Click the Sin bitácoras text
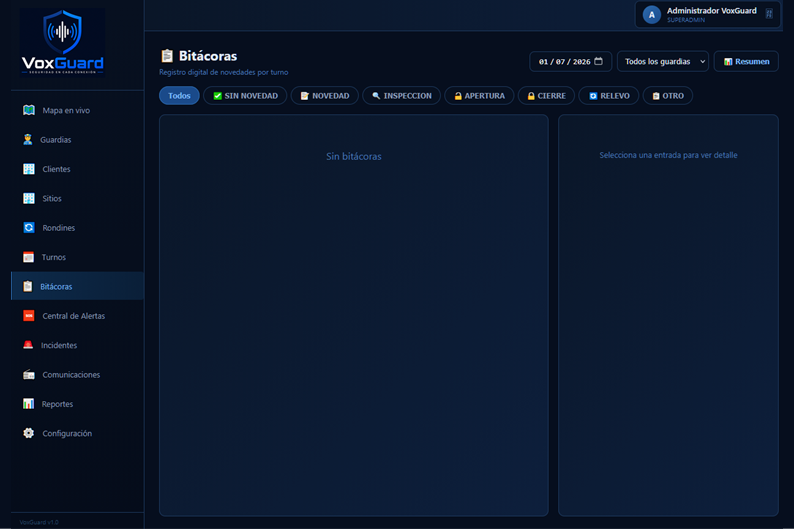 tap(353, 156)
